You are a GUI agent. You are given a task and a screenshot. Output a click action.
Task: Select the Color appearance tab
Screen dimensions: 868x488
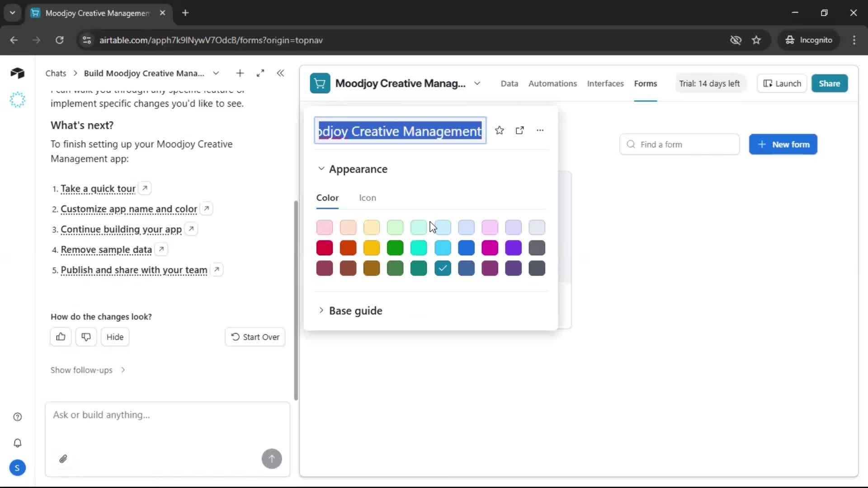coord(327,197)
